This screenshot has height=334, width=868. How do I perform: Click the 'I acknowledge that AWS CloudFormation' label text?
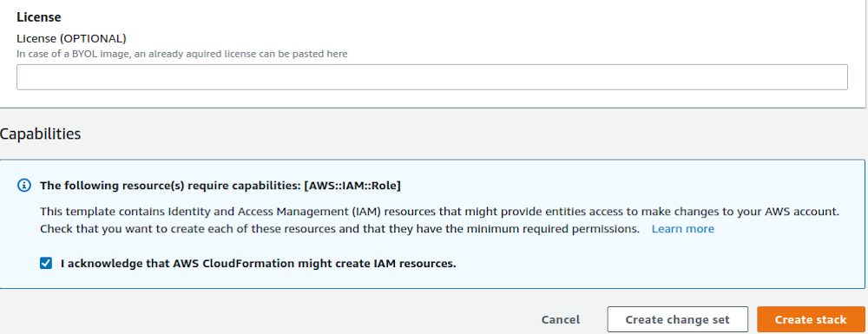(178, 264)
